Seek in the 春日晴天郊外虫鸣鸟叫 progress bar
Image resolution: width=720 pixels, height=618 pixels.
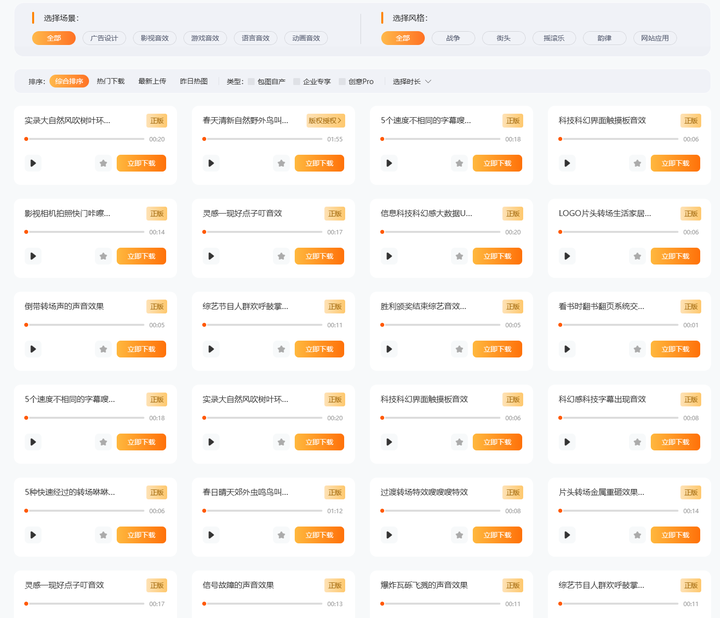(263, 511)
